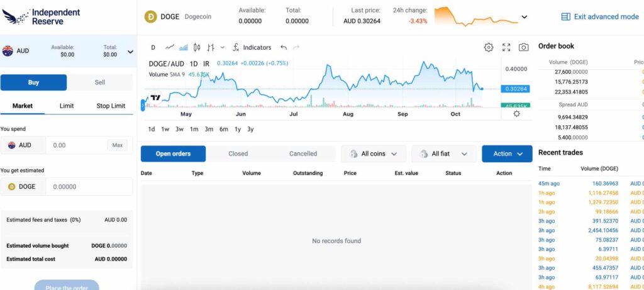Switch to the Sell side

pos(100,82)
